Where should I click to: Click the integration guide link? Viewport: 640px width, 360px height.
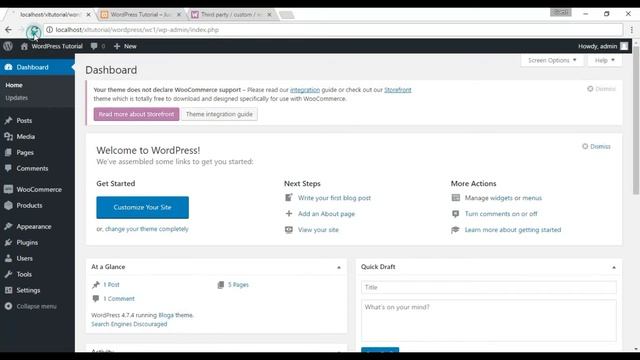coord(305,90)
